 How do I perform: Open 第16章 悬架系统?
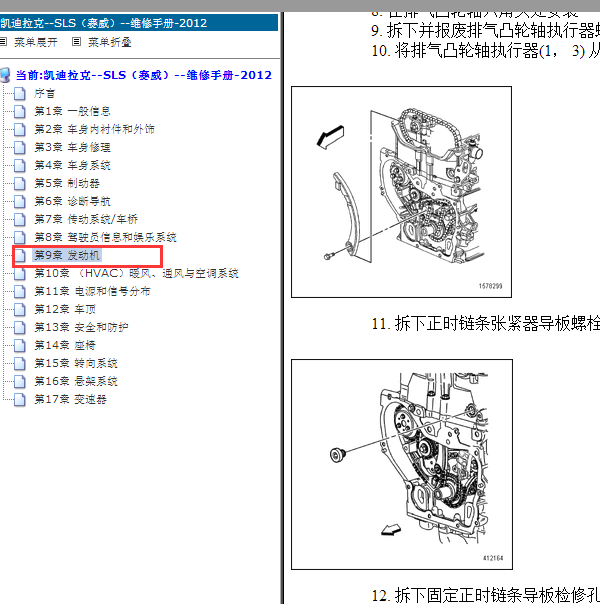76,381
